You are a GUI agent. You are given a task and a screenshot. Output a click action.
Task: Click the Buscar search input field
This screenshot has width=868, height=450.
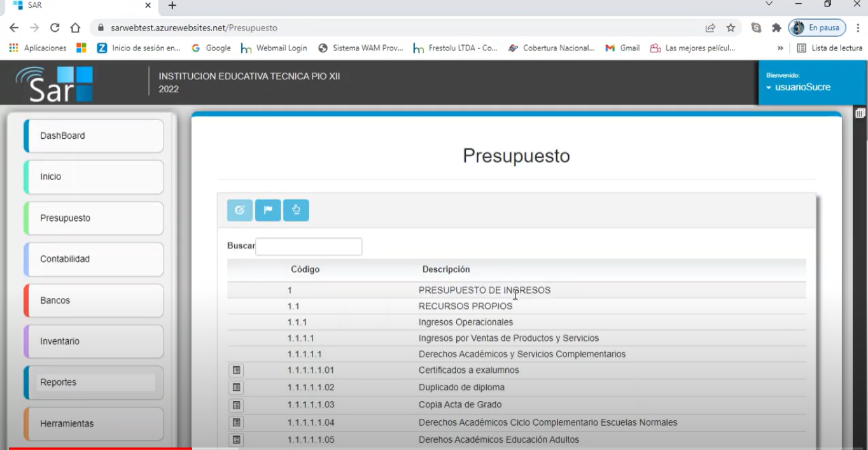click(x=308, y=246)
